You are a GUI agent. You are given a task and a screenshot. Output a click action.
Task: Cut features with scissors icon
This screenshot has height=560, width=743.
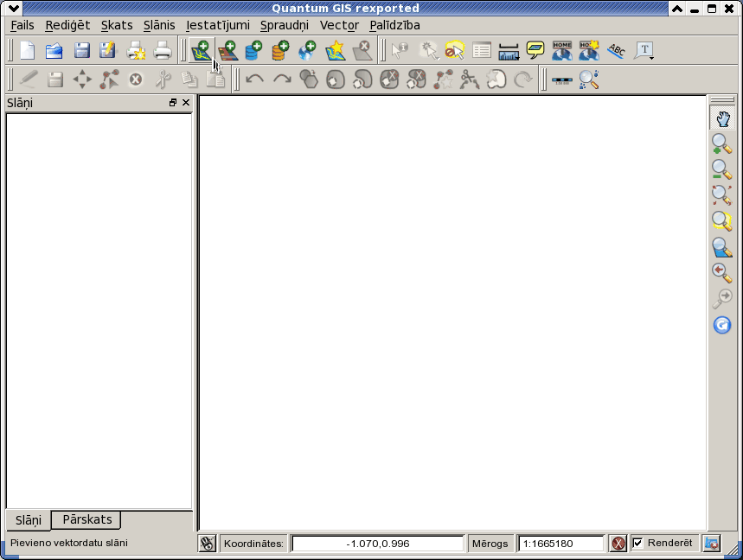(163, 79)
